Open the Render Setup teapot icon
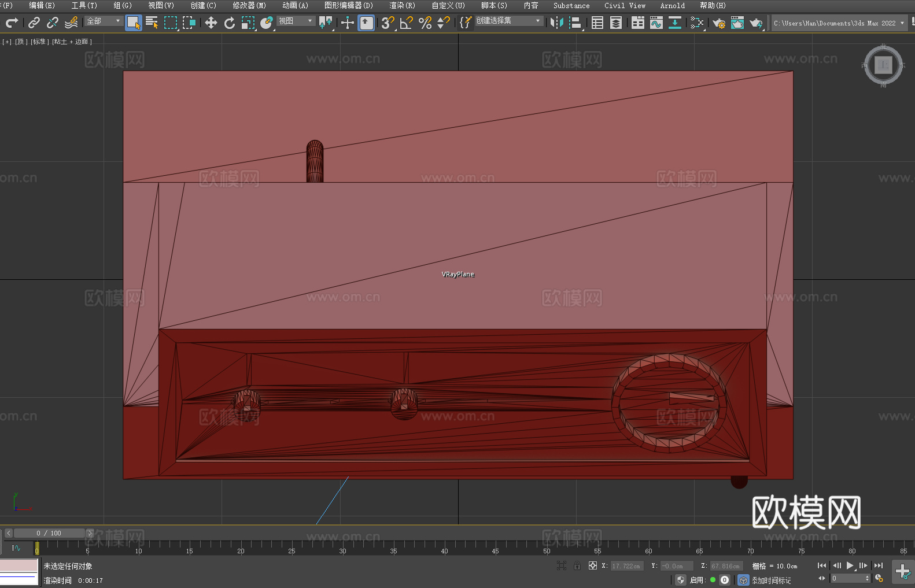Image resolution: width=915 pixels, height=588 pixels. pos(719,23)
